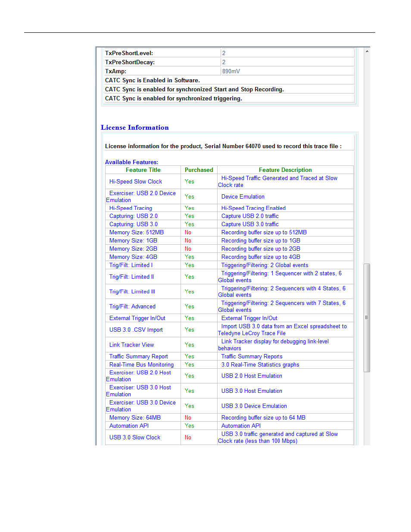Select the External Trigger In/Out feature title
The width and height of the screenshot is (411, 532).
[x=137, y=318]
